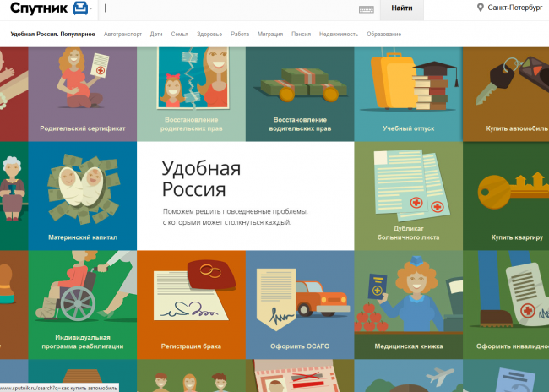Open the Дубликат больничного листа tile
The height and width of the screenshot is (392, 549).
(x=408, y=196)
